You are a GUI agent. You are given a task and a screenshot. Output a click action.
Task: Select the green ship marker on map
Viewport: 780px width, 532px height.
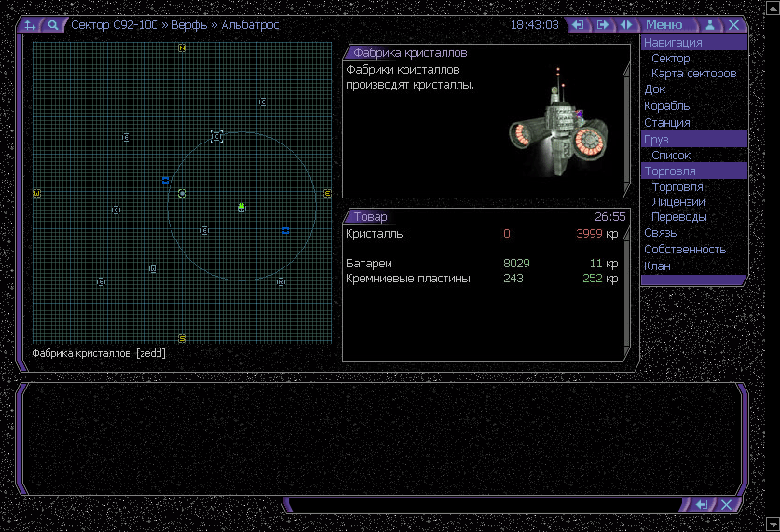coord(241,206)
